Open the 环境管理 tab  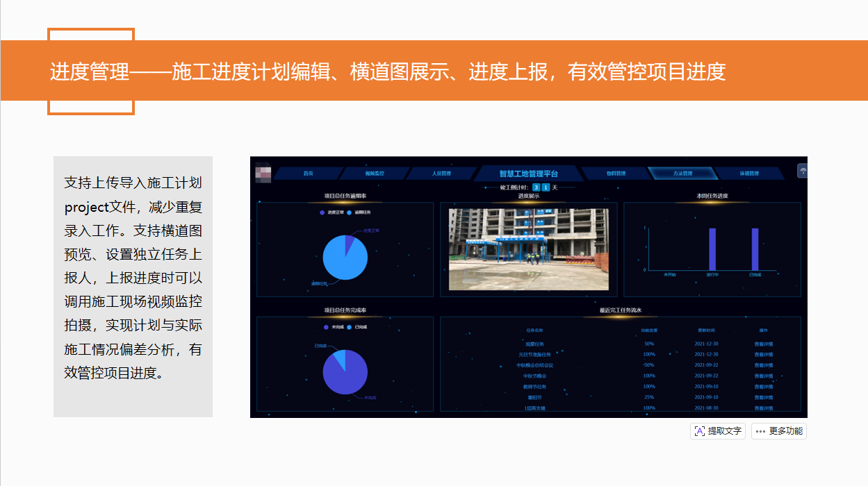[749, 174]
